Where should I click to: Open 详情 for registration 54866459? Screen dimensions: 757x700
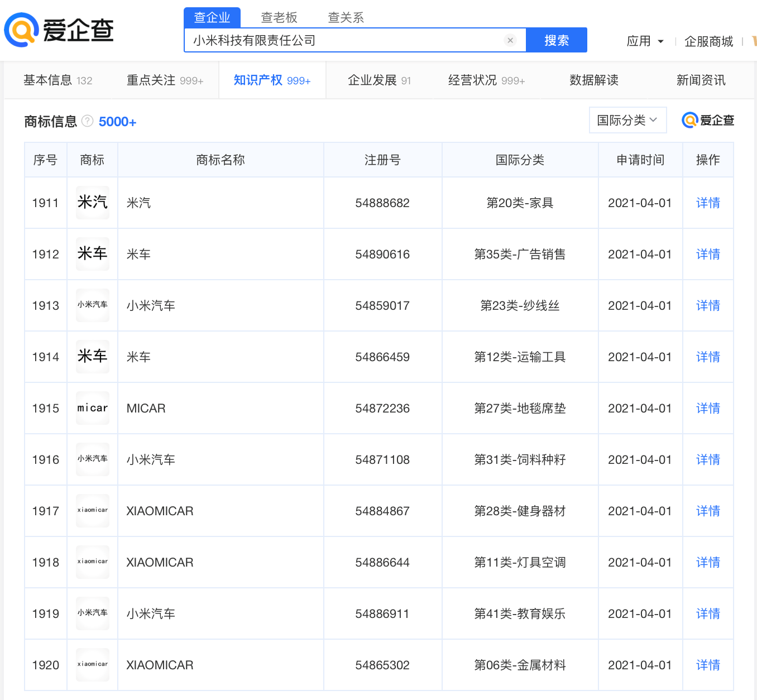point(708,357)
